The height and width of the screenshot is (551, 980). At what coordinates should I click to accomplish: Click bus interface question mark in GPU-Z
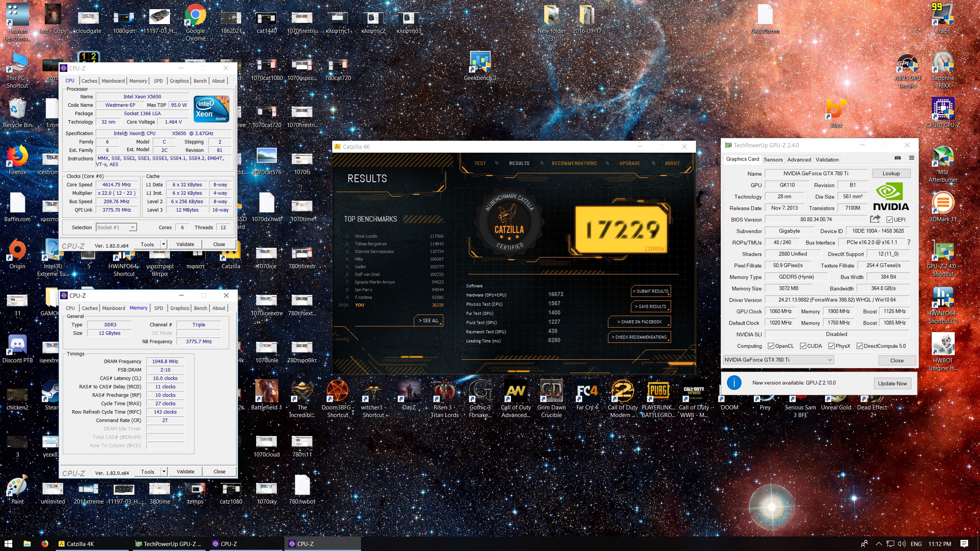[x=909, y=242]
